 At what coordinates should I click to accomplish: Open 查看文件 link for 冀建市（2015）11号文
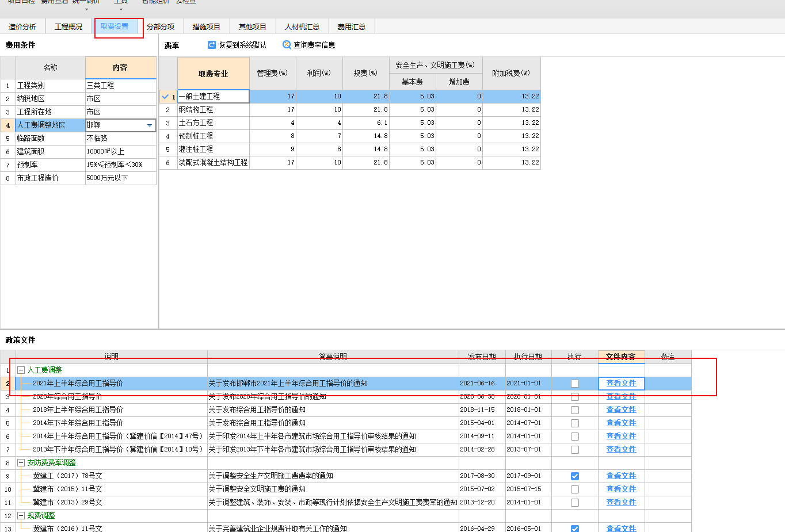tap(621, 489)
